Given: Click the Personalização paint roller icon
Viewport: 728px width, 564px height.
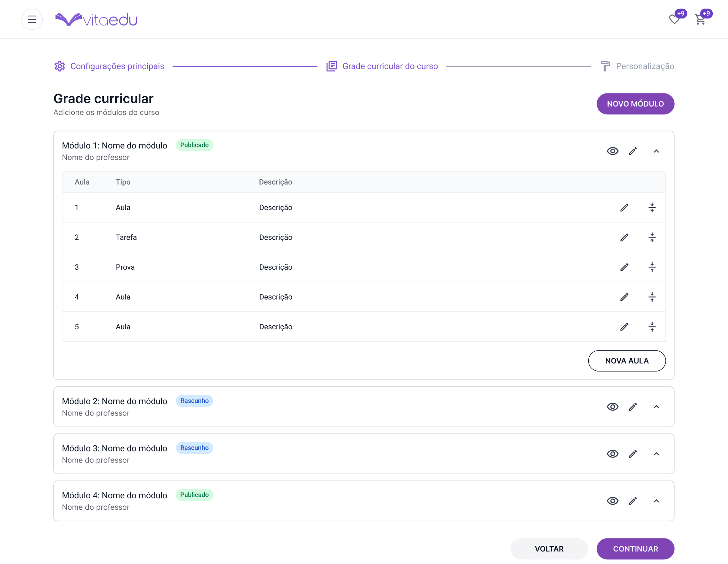Looking at the screenshot, I should pos(605,66).
